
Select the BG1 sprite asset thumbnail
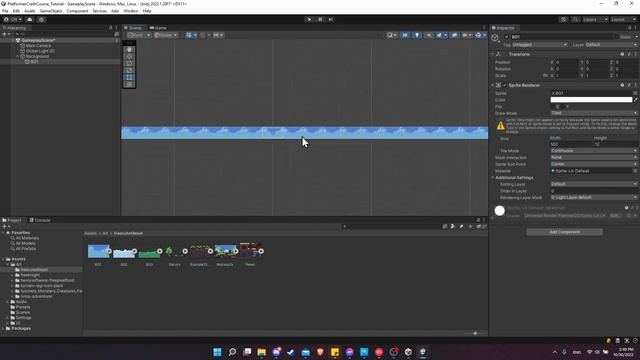tap(98, 251)
